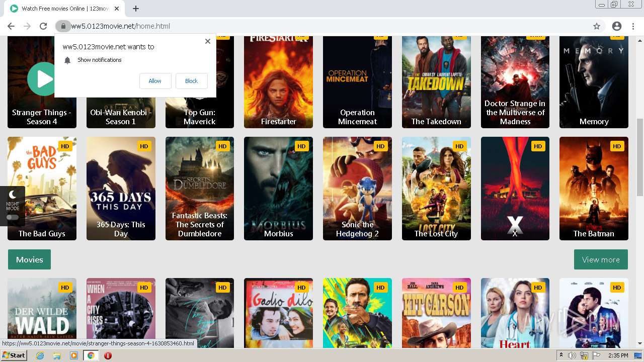Viewport: 644px width, 362px height.
Task: Toggle the Night Mode switch
Action: 13,217
